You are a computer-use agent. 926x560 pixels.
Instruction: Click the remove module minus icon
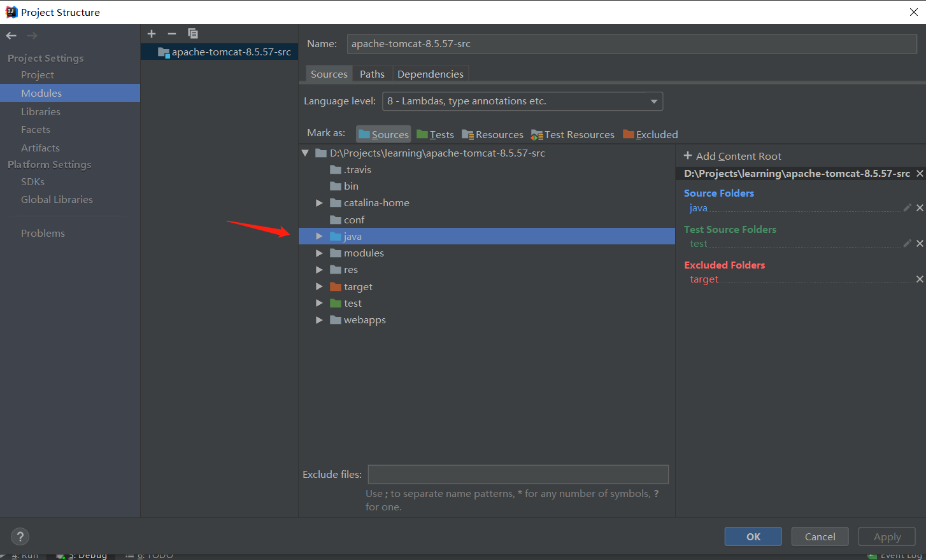pyautogui.click(x=172, y=34)
